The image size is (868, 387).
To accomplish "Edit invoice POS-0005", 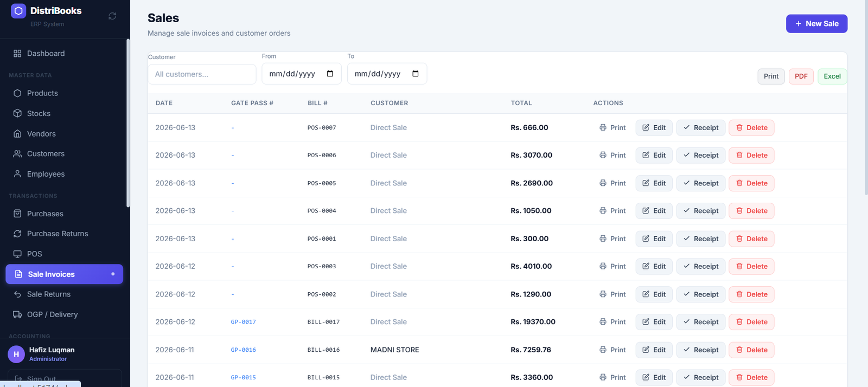I will pos(654,183).
